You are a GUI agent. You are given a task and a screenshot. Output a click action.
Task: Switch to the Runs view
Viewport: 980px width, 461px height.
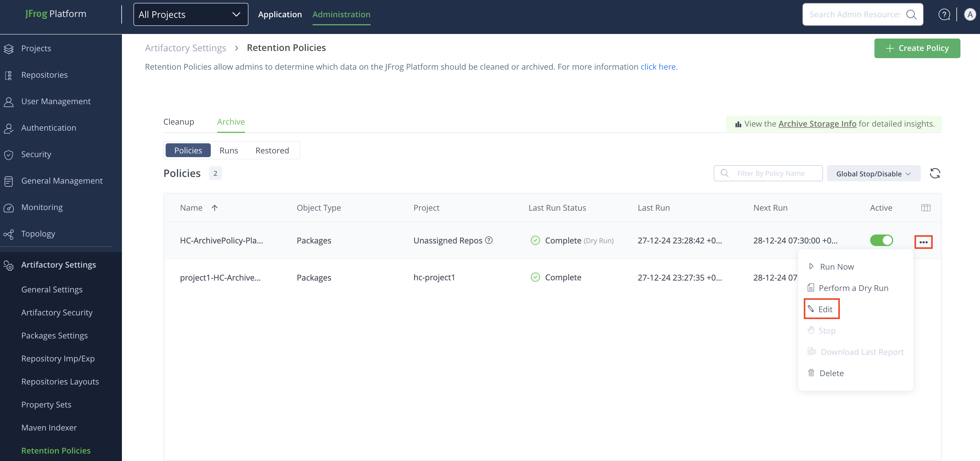pos(229,151)
